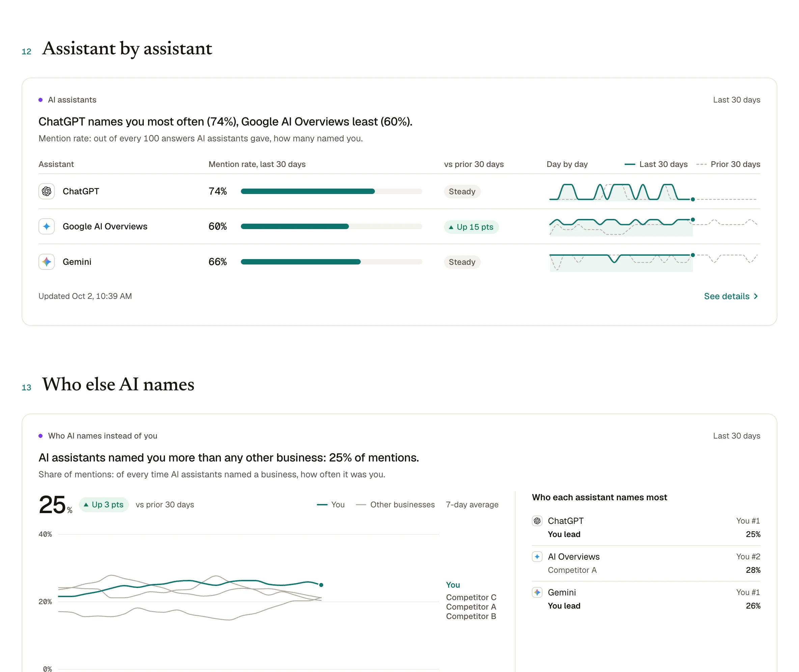Click the Google AI Overviews day-by-day sparkline

tap(653, 227)
